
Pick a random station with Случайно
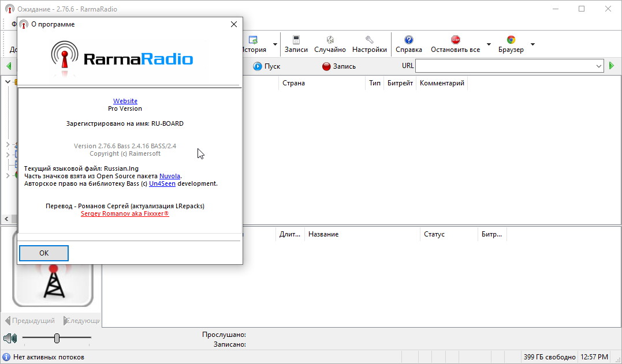(x=330, y=44)
